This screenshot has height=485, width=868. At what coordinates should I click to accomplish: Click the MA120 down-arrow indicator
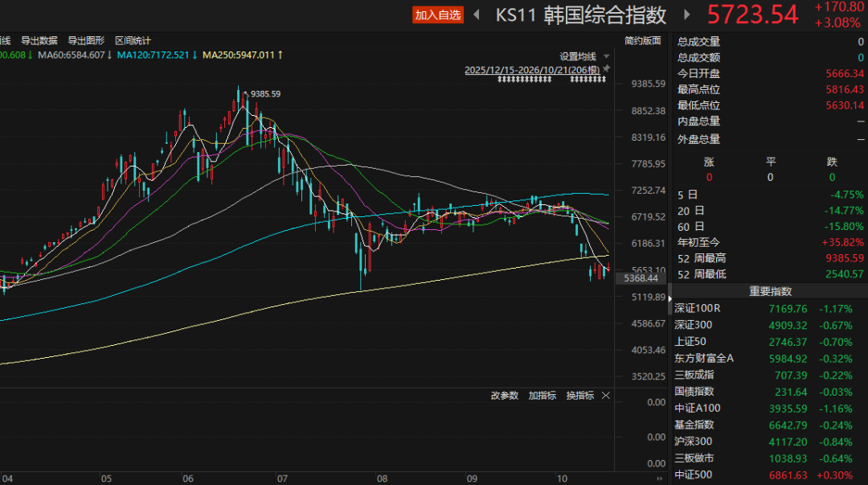pos(194,55)
